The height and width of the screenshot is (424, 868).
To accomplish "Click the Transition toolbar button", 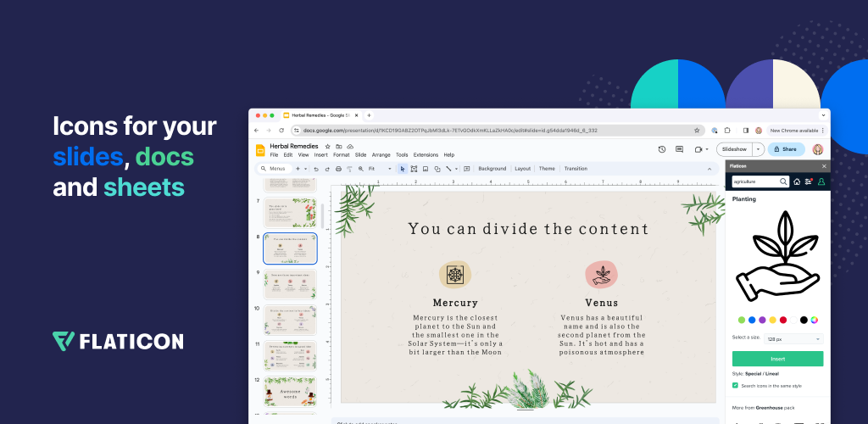I will click(x=576, y=169).
